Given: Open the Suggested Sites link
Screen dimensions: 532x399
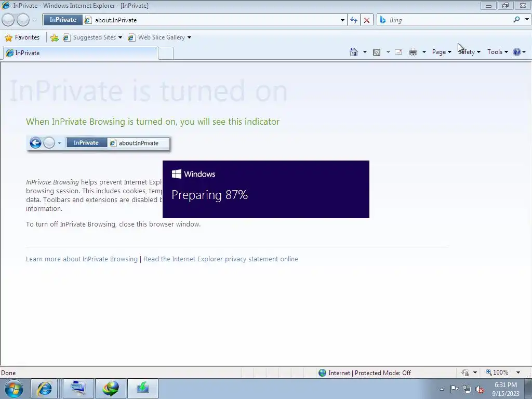Looking at the screenshot, I should click(92, 37).
